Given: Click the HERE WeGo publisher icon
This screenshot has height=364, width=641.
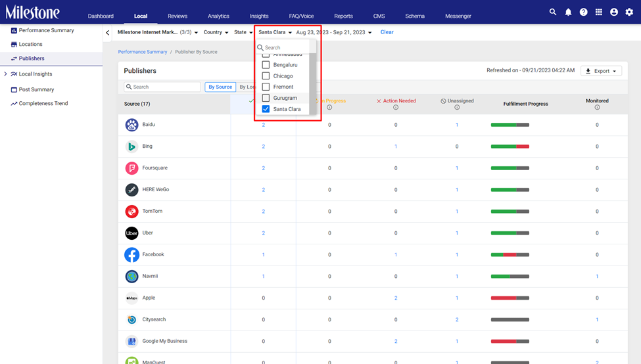Looking at the screenshot, I should pyautogui.click(x=131, y=190).
